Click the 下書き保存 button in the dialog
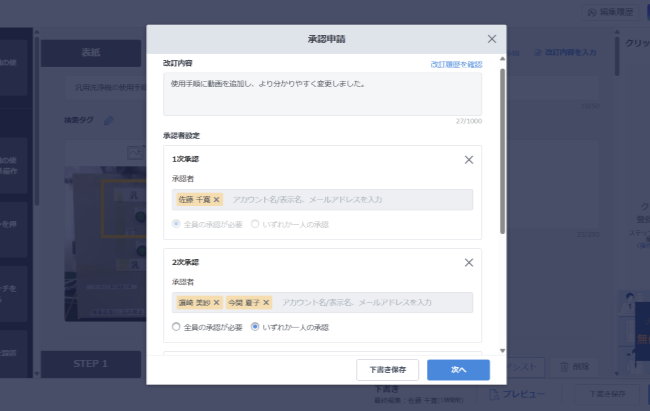This screenshot has height=411, width=650. click(388, 370)
